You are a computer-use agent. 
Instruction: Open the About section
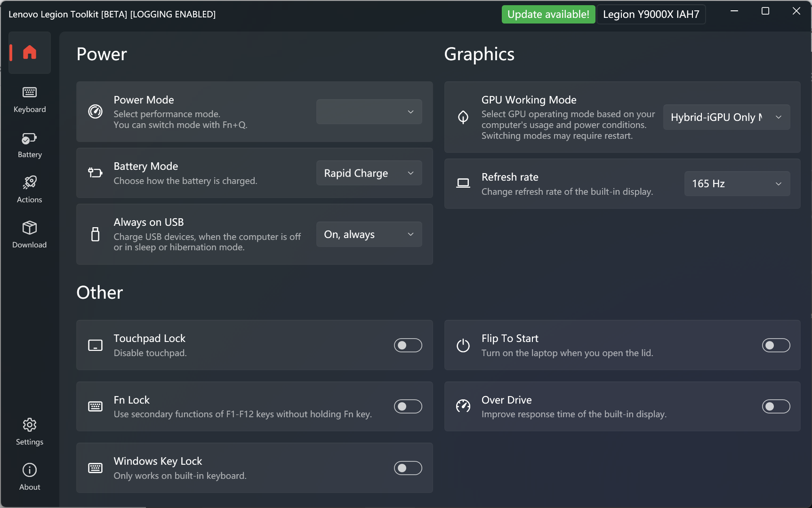point(29,476)
